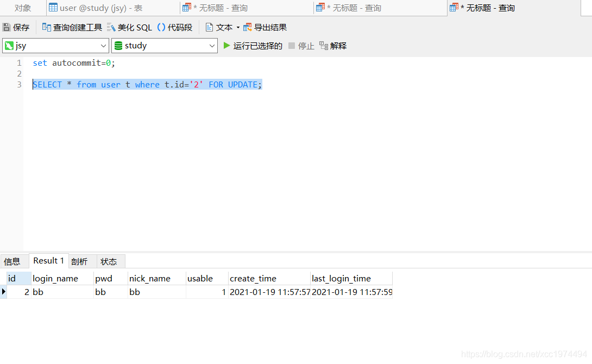Open Code Snippets (代码段)

pos(175,27)
